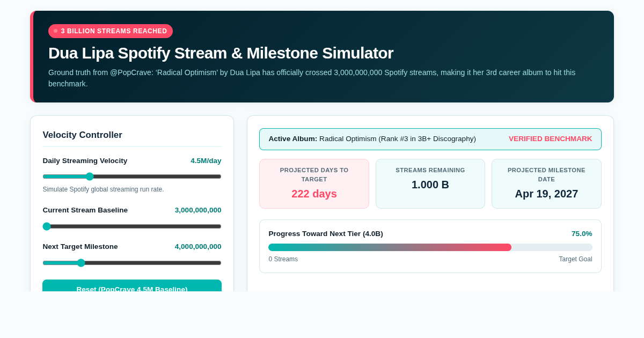Screen dimensions: 644x338
Task: Click the progress bar toward 4.0B tier
Action: coord(430,247)
